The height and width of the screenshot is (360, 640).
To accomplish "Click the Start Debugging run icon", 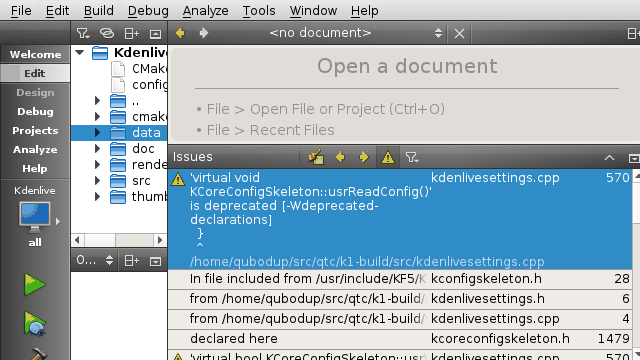I will coord(35,324).
